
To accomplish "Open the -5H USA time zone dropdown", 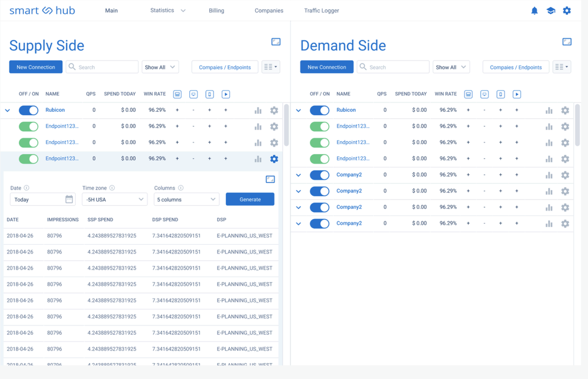I will [x=115, y=200].
